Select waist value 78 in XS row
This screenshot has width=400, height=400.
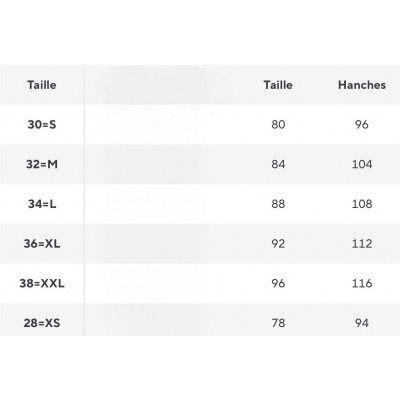(278, 323)
